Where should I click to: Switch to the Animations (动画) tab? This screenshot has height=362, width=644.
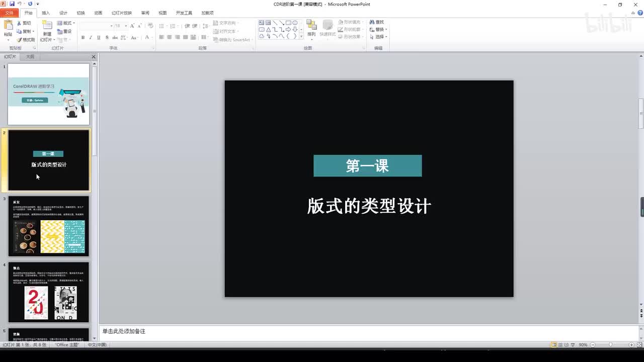coord(98,13)
